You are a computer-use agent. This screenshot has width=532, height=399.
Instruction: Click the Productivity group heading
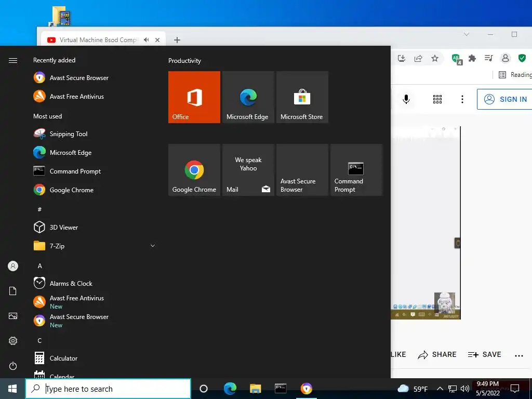click(184, 61)
